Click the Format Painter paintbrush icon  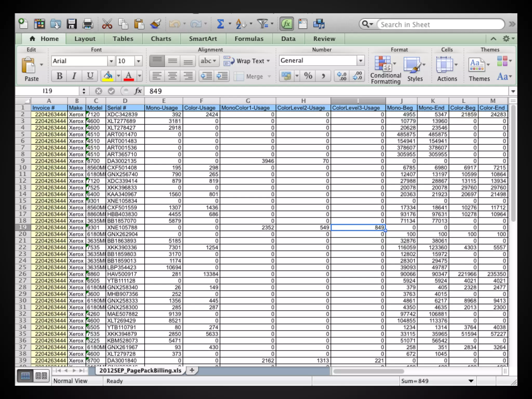tap(155, 24)
